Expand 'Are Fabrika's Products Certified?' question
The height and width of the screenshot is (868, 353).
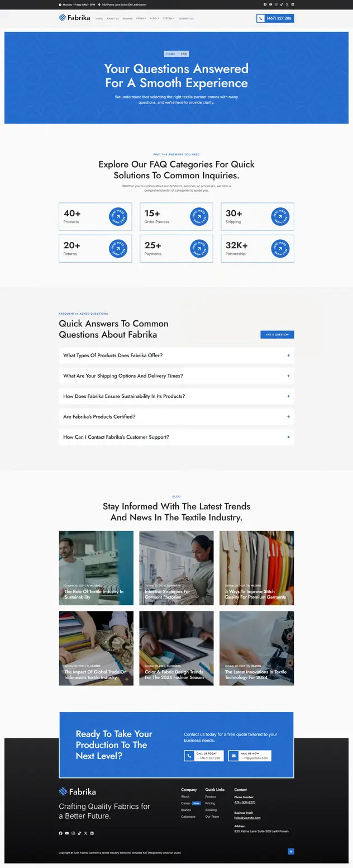point(176,416)
